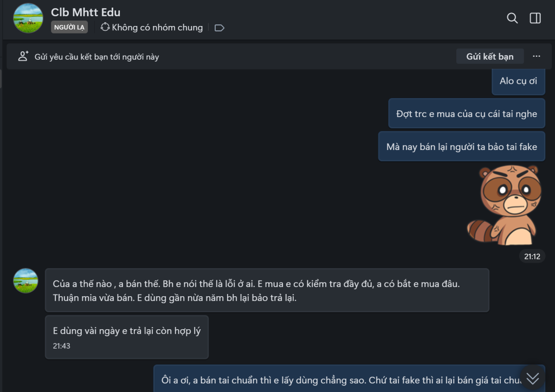Click the Clb Mhtt Edu contact name
Image resolution: width=555 pixels, height=392 pixels.
tap(86, 12)
